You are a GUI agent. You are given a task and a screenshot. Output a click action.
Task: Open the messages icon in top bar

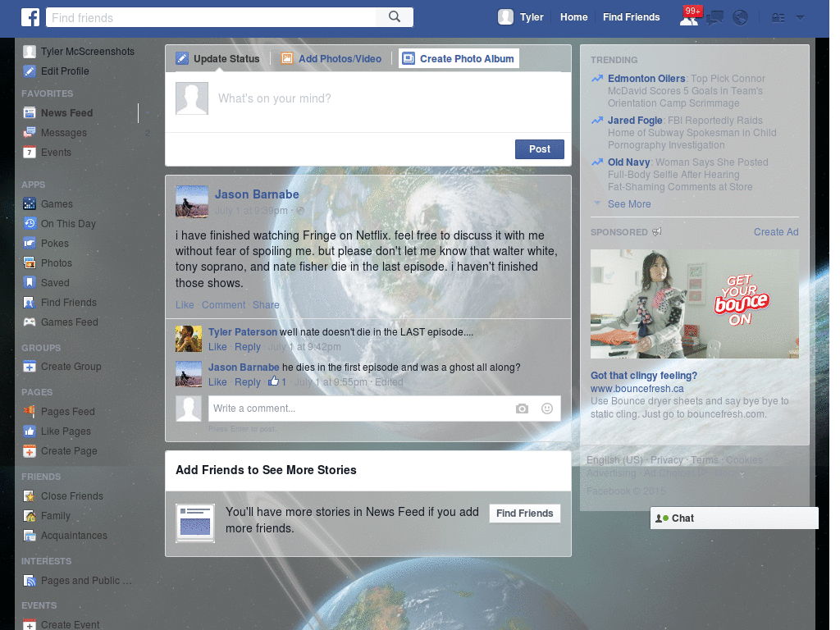click(x=714, y=18)
